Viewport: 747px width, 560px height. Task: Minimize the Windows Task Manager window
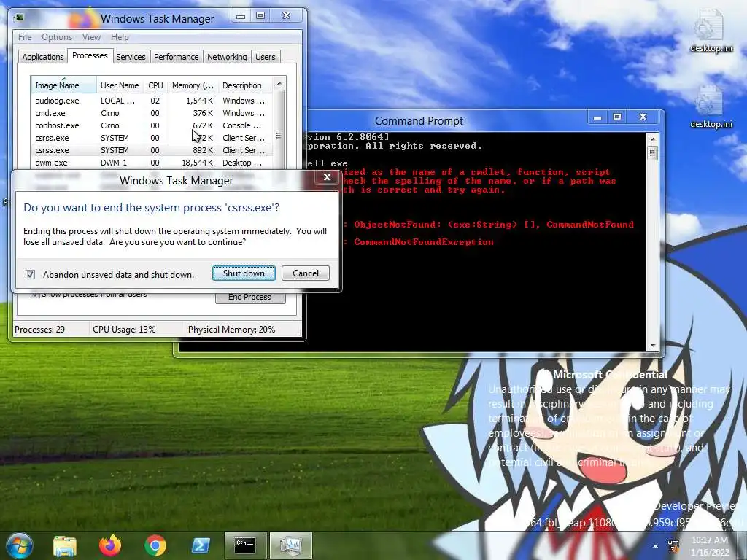click(241, 16)
